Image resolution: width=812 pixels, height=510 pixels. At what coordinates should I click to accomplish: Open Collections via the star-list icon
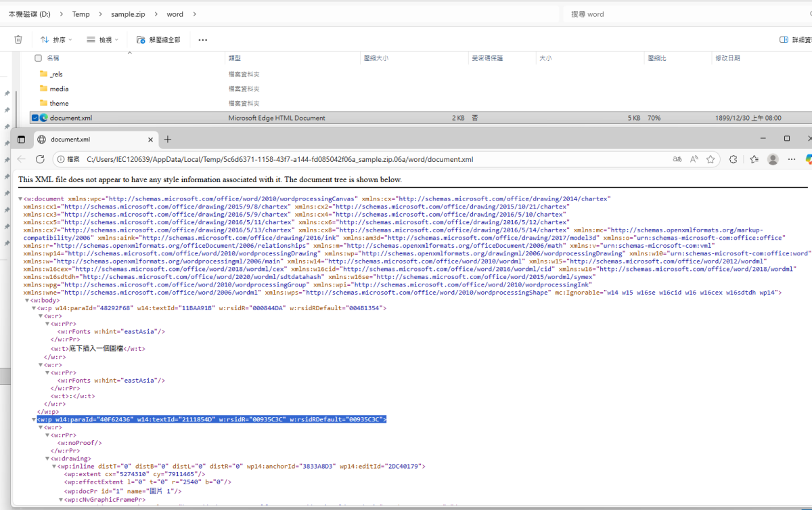[754, 158]
